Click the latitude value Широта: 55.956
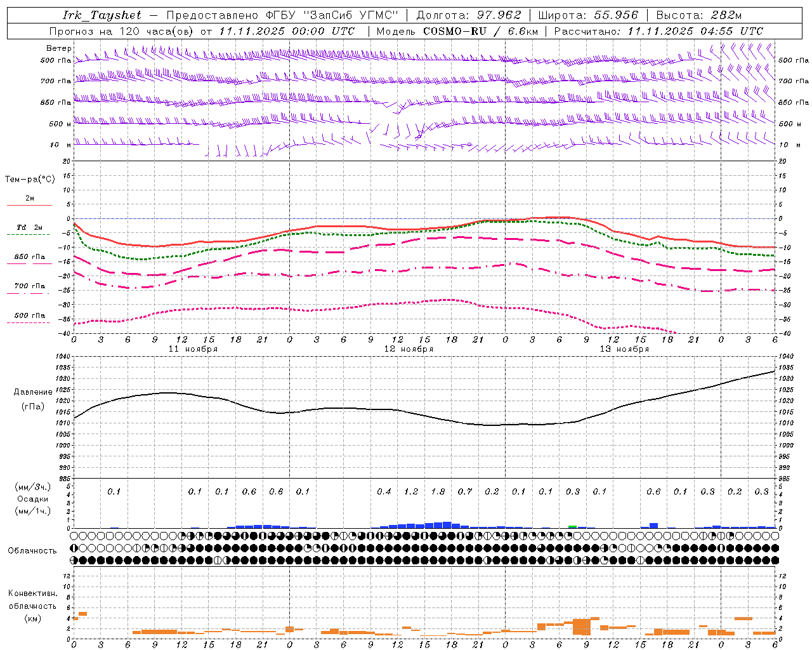812x650 pixels. click(x=588, y=15)
